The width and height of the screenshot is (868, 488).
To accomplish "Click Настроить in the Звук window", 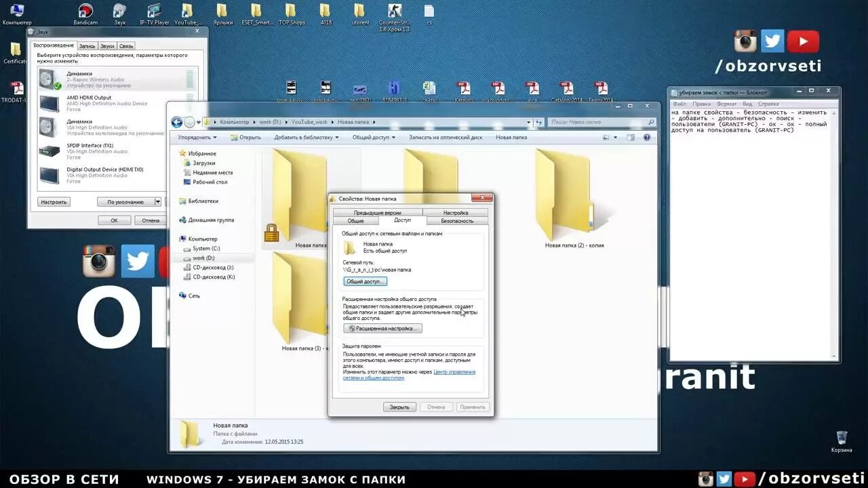I will coord(54,201).
